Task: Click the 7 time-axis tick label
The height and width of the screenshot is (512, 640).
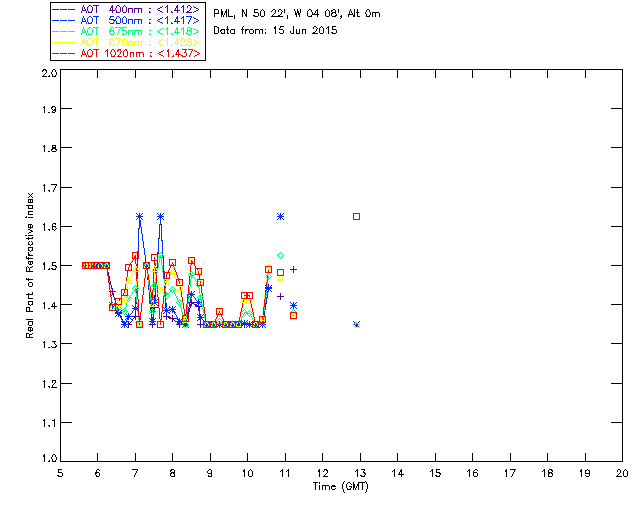Action: click(x=135, y=473)
